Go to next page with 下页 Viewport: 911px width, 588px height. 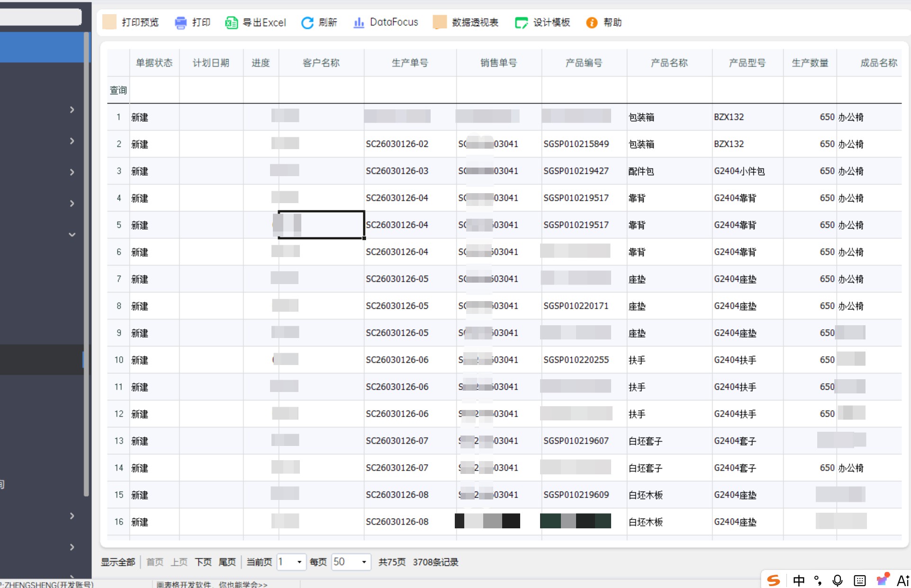[x=203, y=562]
